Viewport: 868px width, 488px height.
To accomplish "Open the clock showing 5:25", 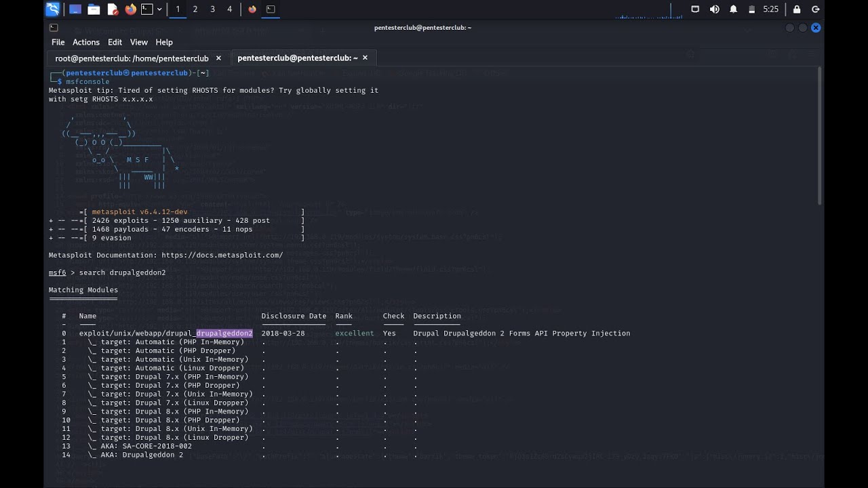I will click(770, 9).
